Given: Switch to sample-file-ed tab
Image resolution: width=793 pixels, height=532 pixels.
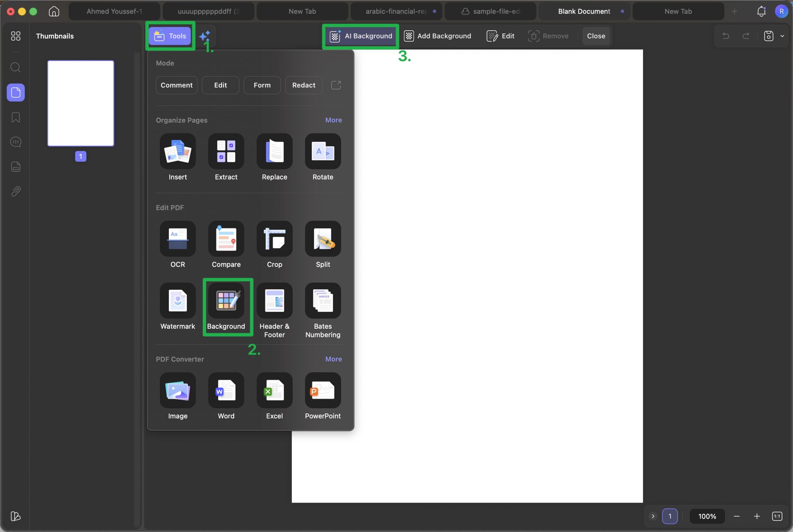Looking at the screenshot, I should click(490, 11).
